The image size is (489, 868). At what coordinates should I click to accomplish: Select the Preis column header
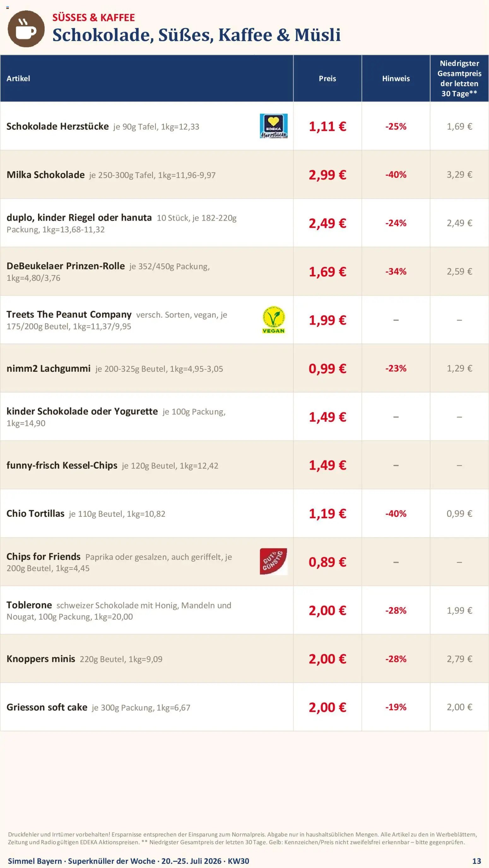coord(327,78)
